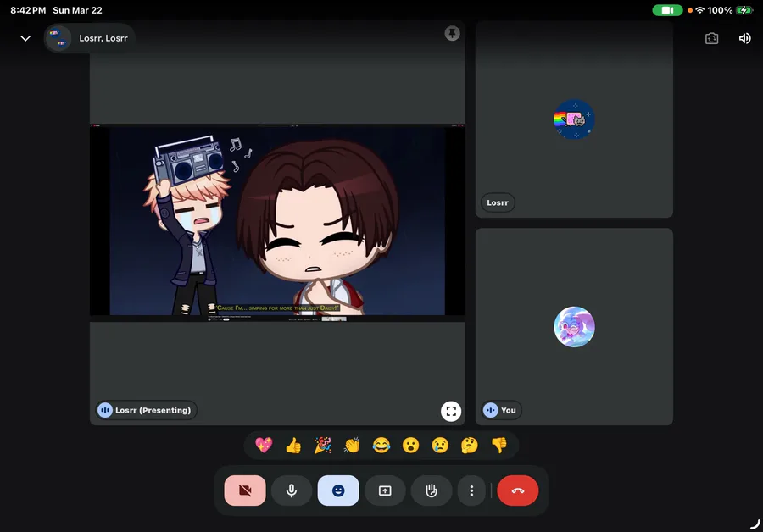The width and height of the screenshot is (763, 532).
Task: Tap the shared video presentation
Action: point(277,221)
